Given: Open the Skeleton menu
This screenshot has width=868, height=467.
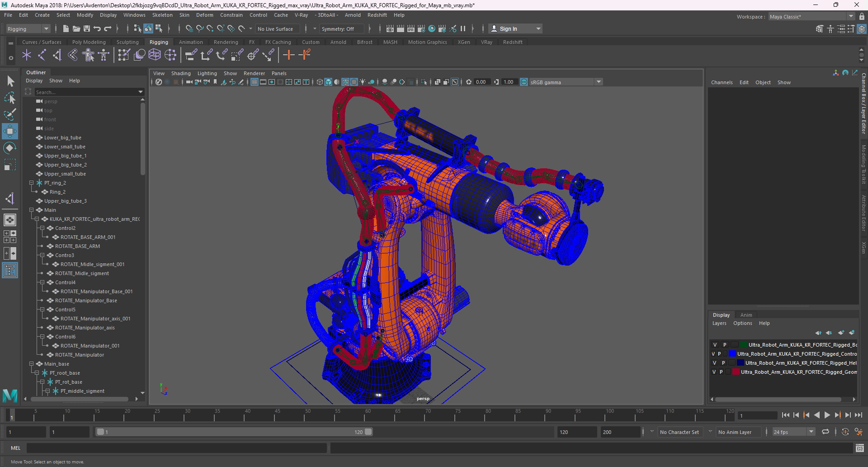Looking at the screenshot, I should point(162,15).
